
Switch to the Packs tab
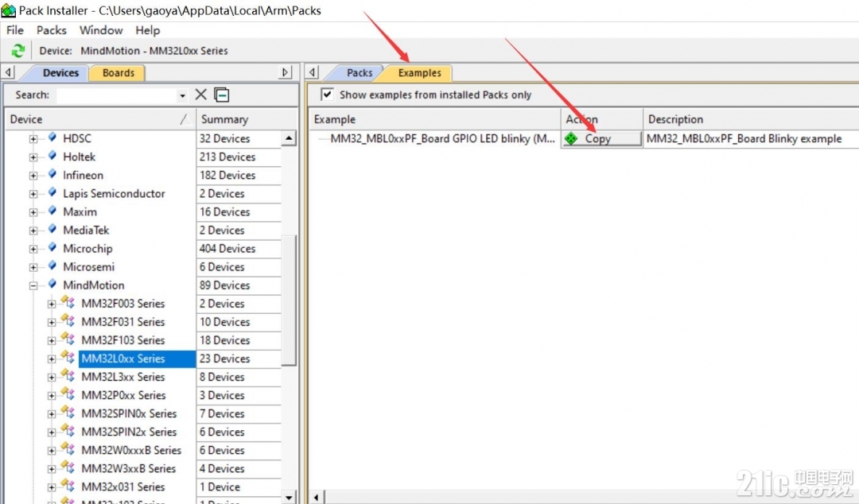pyautogui.click(x=359, y=73)
